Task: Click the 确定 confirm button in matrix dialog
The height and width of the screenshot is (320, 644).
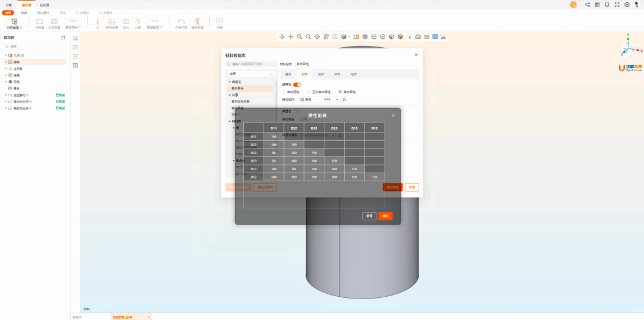Action: [385, 216]
